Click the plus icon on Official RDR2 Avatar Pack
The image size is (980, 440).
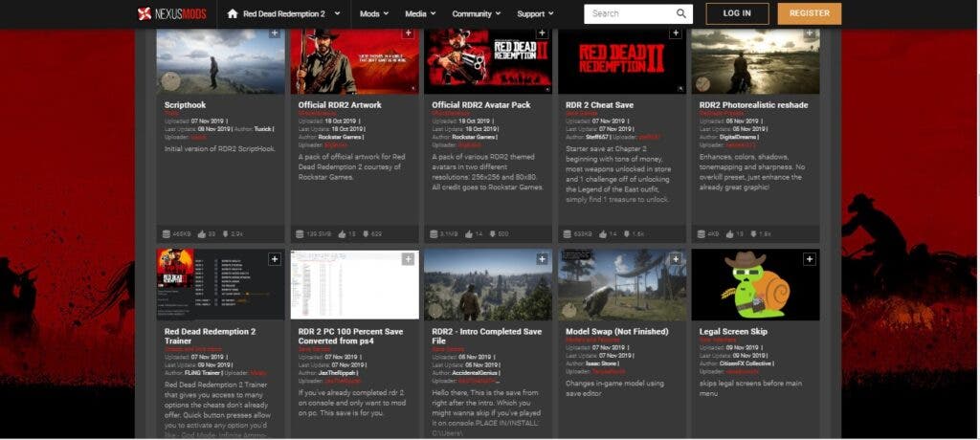click(x=542, y=33)
